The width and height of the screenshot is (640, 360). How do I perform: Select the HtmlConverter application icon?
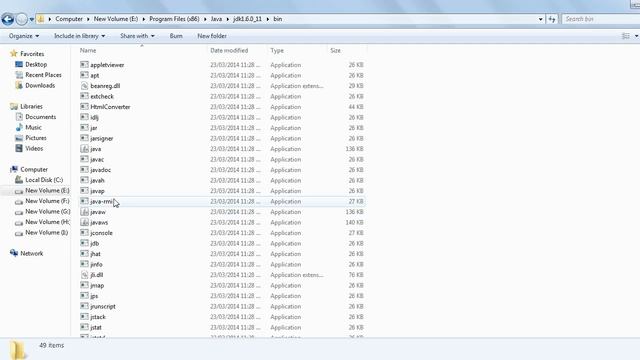[84, 107]
